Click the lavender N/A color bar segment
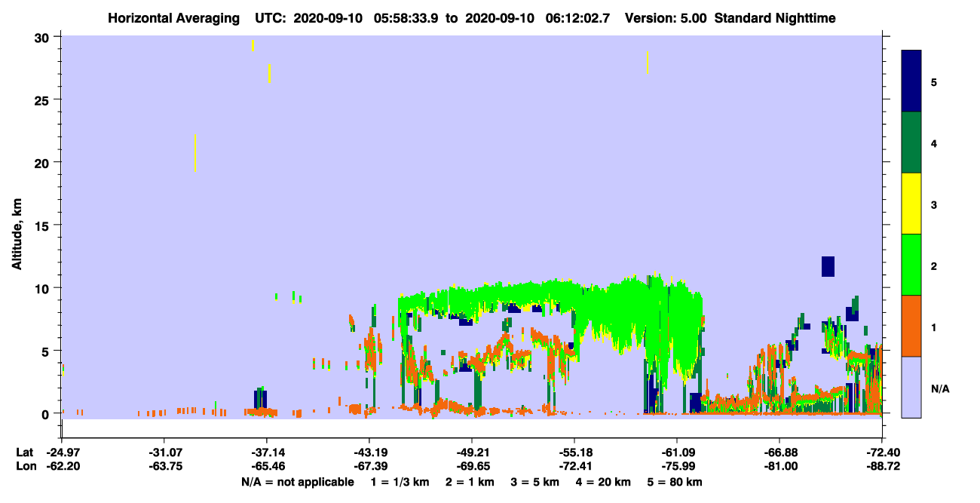 tap(911, 387)
